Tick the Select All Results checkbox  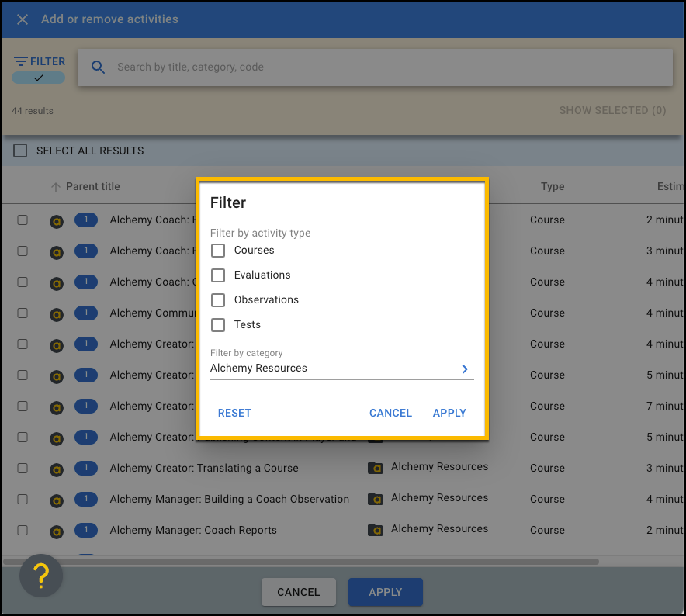[x=20, y=151]
